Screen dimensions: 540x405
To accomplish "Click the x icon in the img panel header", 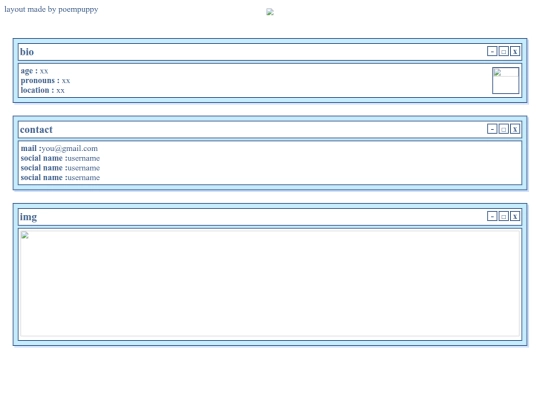I will click(x=515, y=216).
